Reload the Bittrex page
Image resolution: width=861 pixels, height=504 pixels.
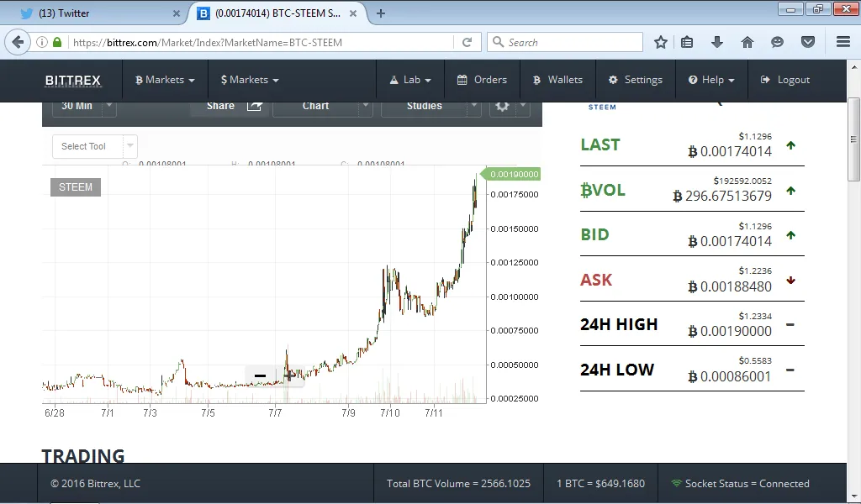467,42
